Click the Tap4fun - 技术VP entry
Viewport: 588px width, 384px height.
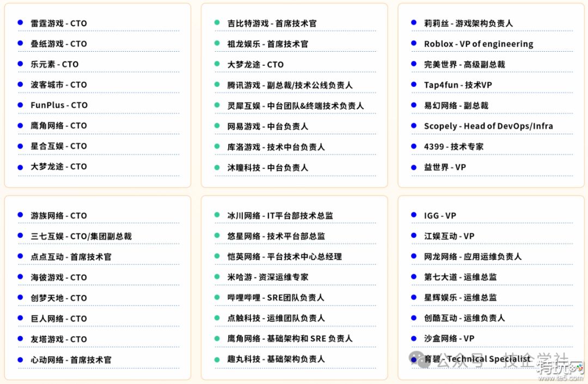(458, 85)
